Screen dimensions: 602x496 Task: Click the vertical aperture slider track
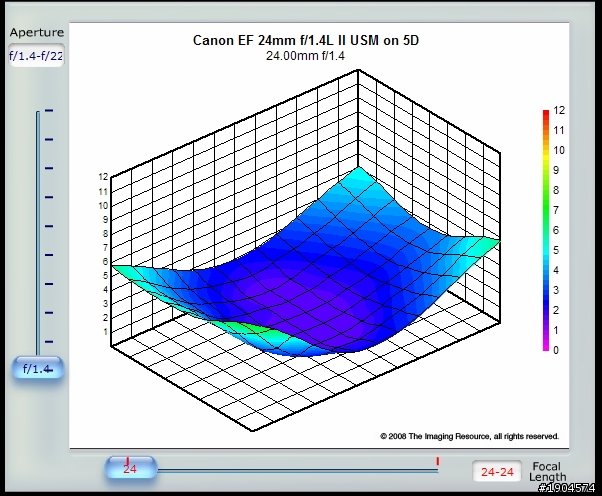(38, 233)
